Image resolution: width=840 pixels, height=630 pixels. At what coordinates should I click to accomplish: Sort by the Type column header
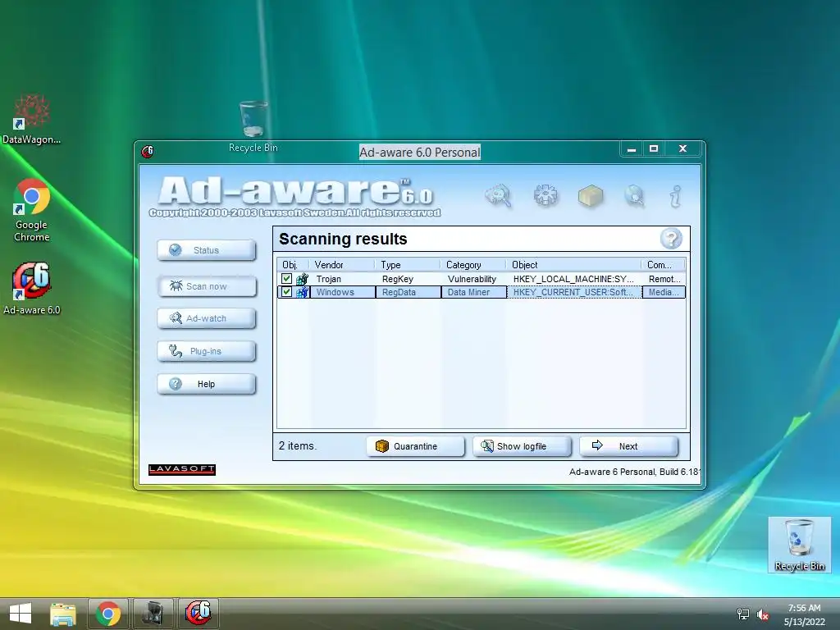click(x=408, y=265)
